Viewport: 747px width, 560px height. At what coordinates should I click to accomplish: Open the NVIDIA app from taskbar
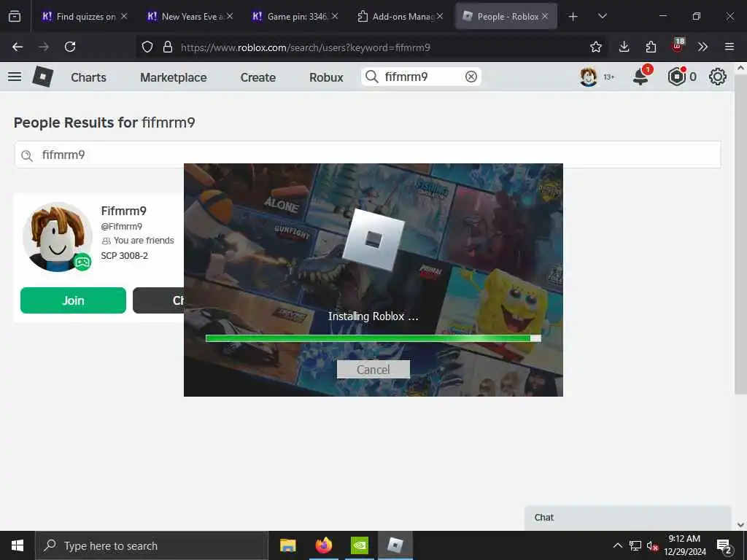[x=359, y=545]
